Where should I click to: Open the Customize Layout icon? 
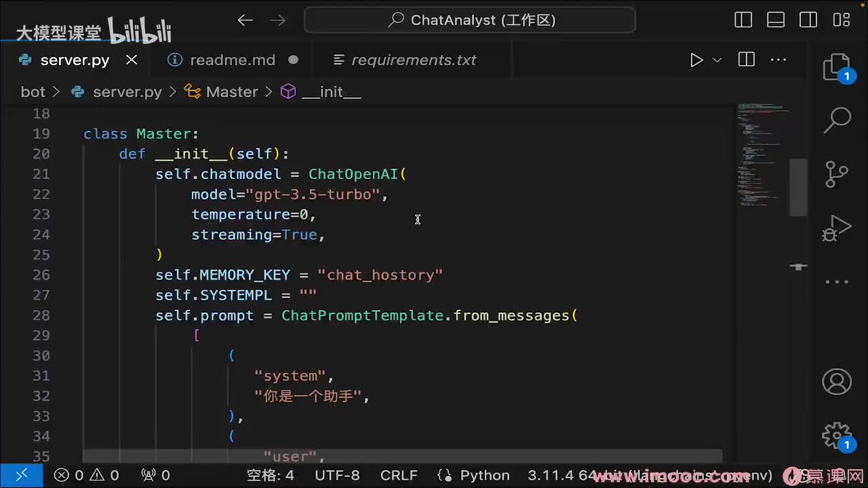[842, 20]
